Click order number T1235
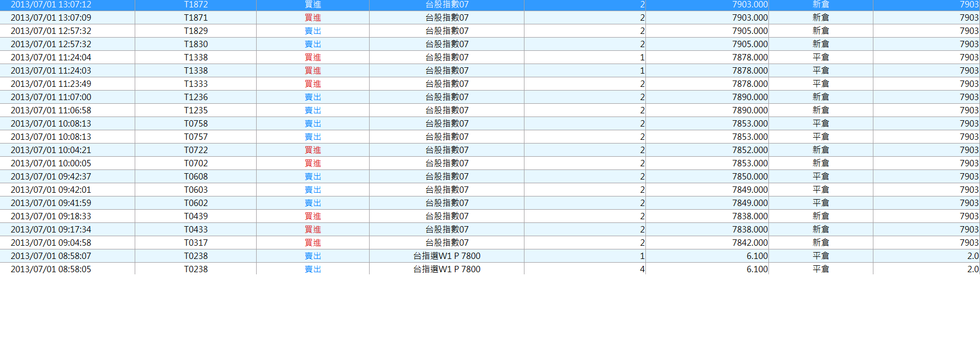Image resolution: width=980 pixels, height=358 pixels. point(196,110)
